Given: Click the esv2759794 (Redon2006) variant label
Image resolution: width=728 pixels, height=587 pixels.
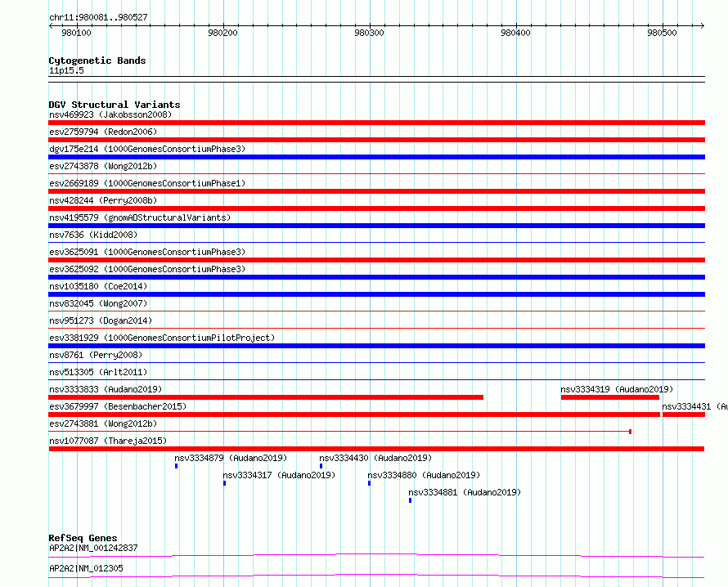Looking at the screenshot, I should [x=103, y=132].
